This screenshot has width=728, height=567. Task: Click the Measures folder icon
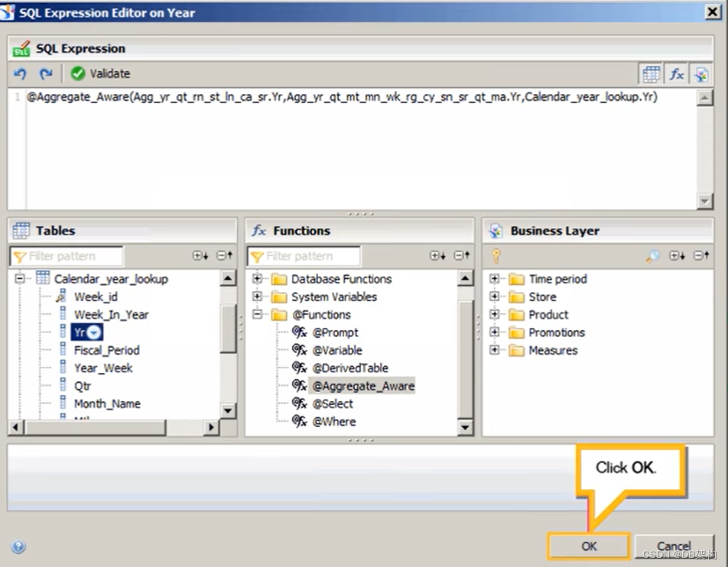pos(516,350)
